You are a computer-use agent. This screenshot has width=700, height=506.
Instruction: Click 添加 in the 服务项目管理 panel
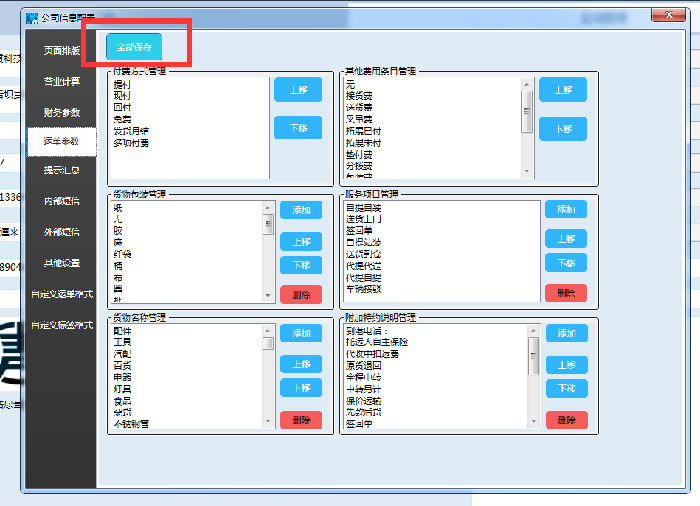click(565, 209)
